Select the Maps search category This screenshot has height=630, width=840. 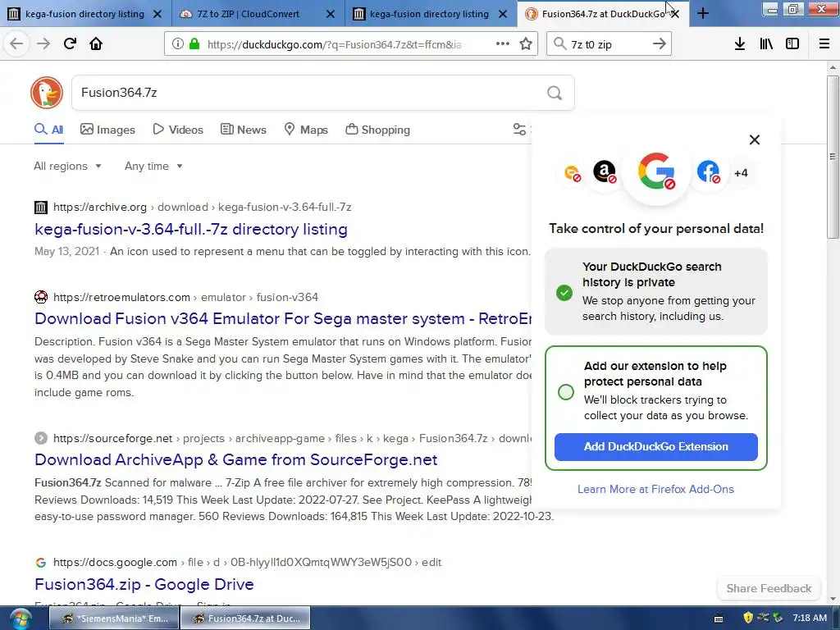pos(305,130)
